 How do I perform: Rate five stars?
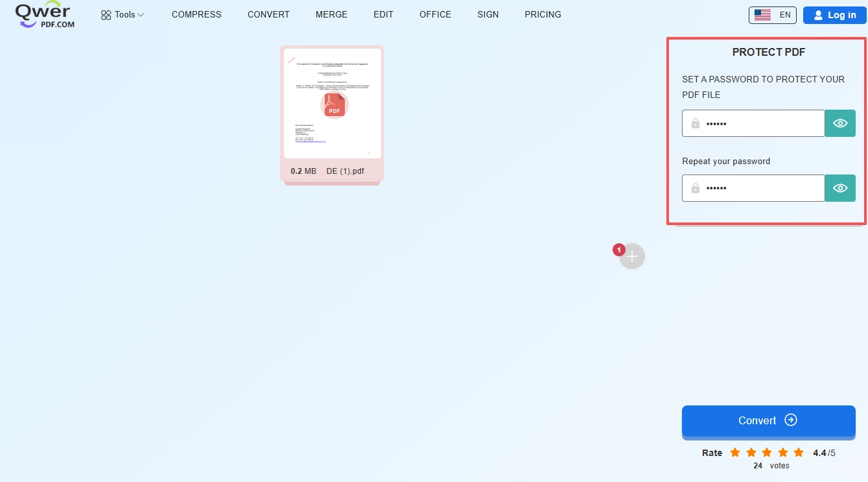(x=799, y=453)
